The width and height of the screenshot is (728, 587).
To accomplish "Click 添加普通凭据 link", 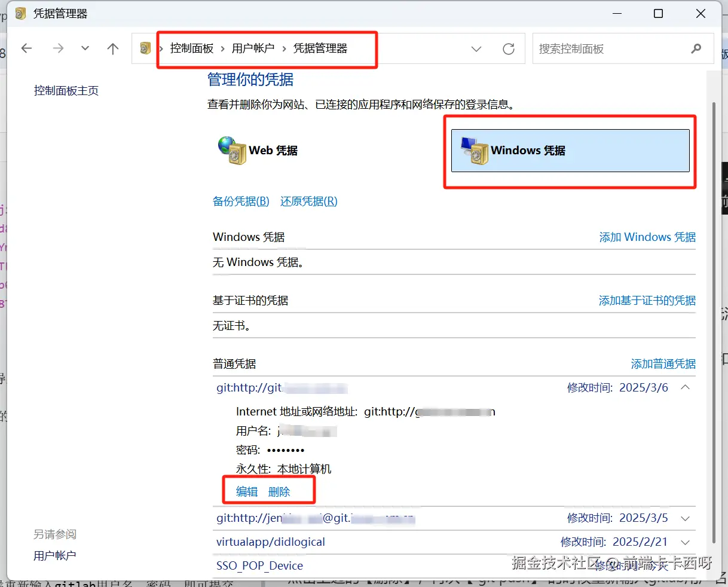I will pyautogui.click(x=663, y=364).
